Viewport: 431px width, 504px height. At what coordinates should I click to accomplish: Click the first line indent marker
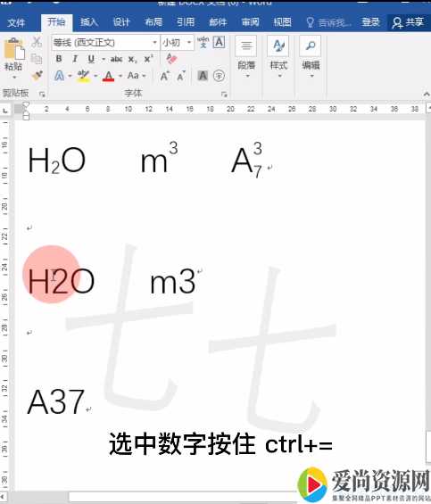tap(26, 105)
